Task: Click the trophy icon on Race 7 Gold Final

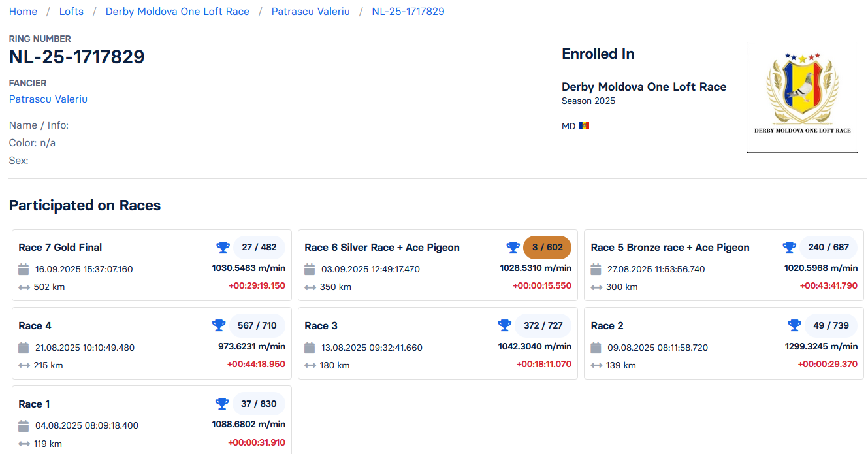Action: (x=223, y=248)
